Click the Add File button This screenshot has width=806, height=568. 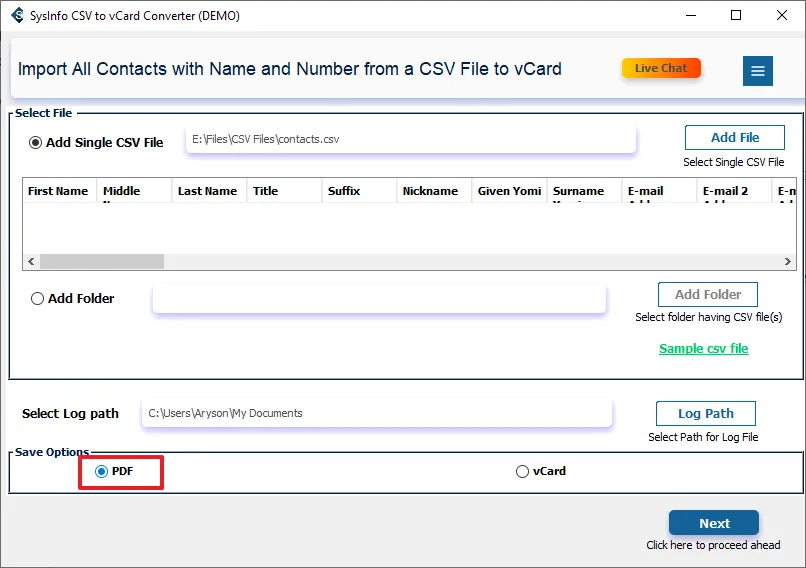(735, 138)
